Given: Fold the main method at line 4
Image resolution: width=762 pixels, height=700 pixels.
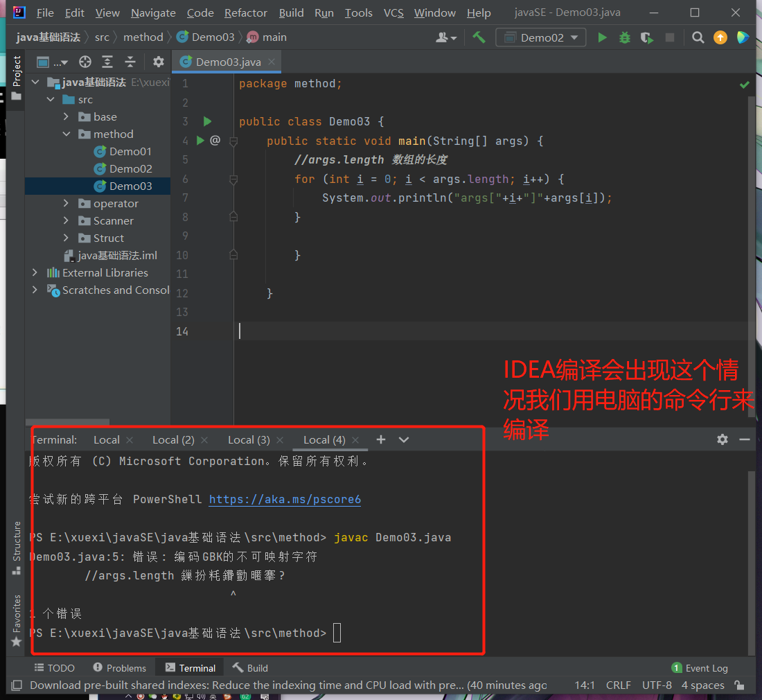Looking at the screenshot, I should (233, 141).
